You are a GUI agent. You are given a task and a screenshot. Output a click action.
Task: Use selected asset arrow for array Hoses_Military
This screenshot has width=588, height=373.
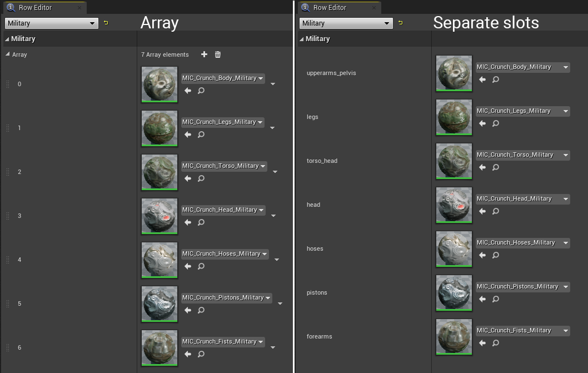188,266
